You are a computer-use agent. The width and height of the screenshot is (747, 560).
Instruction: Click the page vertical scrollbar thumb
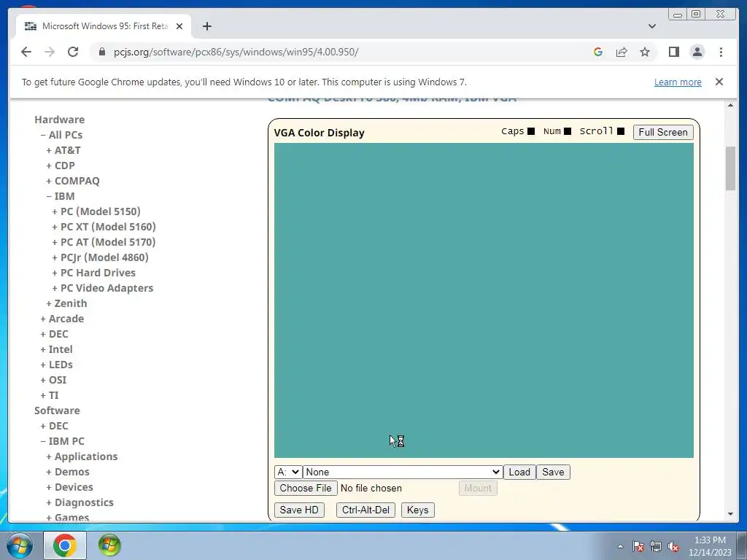click(x=730, y=168)
